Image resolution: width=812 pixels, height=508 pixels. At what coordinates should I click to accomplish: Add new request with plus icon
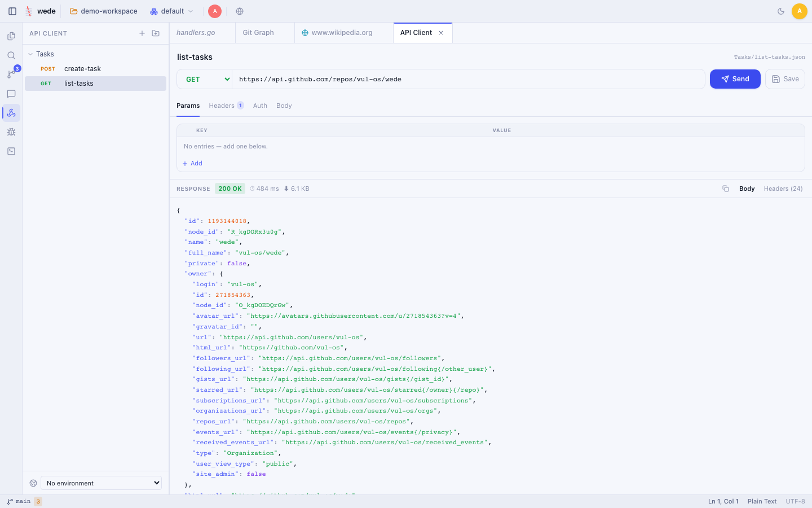click(142, 33)
